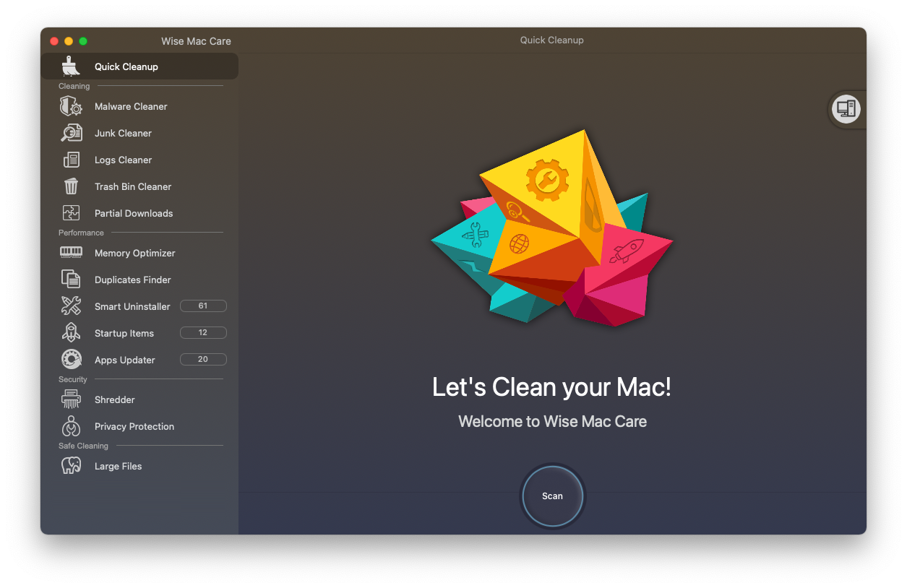Open Memory Optimizer label
The width and height of the screenshot is (907, 588).
tap(135, 253)
